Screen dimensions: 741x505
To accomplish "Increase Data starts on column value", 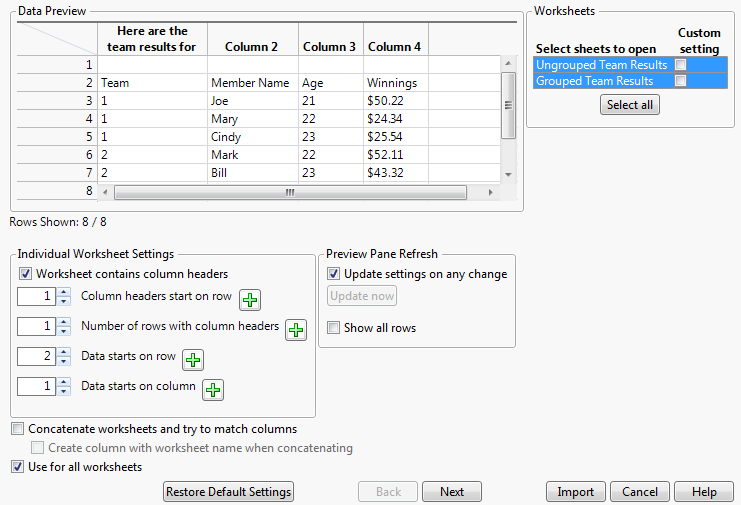I will pos(64,382).
